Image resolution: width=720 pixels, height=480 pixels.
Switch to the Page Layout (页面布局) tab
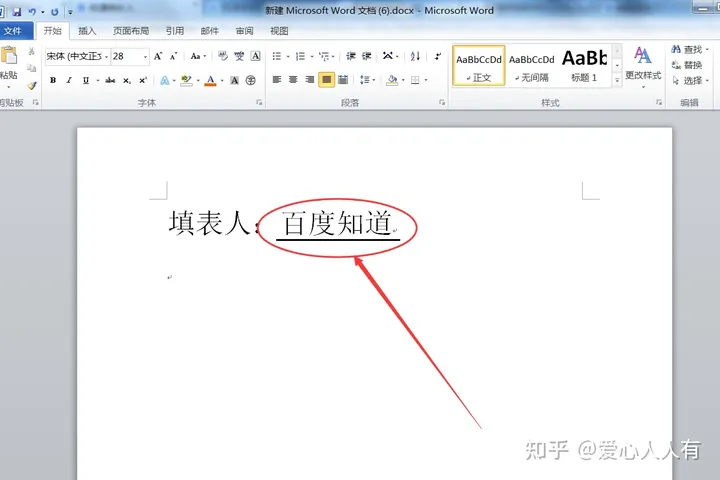(131, 31)
